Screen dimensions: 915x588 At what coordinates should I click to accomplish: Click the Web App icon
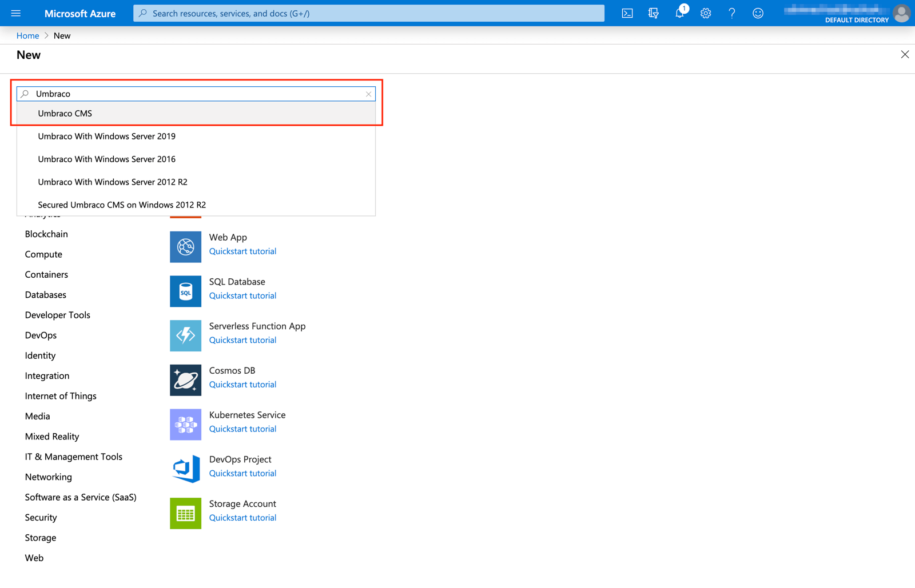(x=185, y=247)
